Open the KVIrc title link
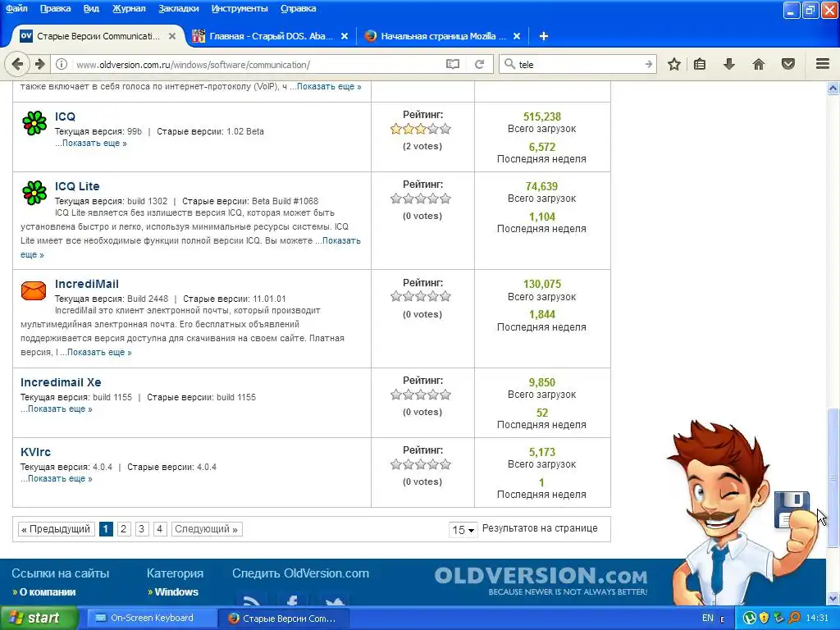Viewport: 840px width, 630px height. tap(35, 452)
